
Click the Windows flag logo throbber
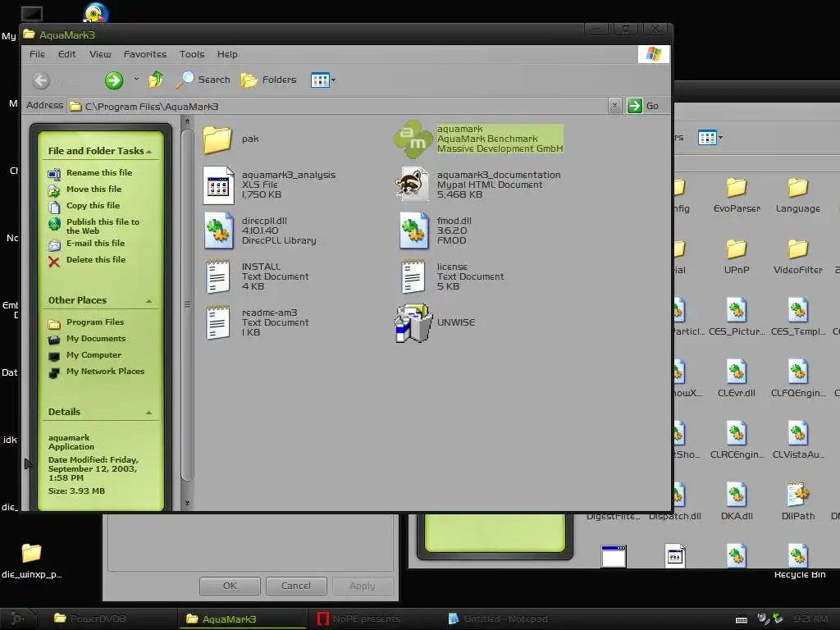click(x=654, y=54)
